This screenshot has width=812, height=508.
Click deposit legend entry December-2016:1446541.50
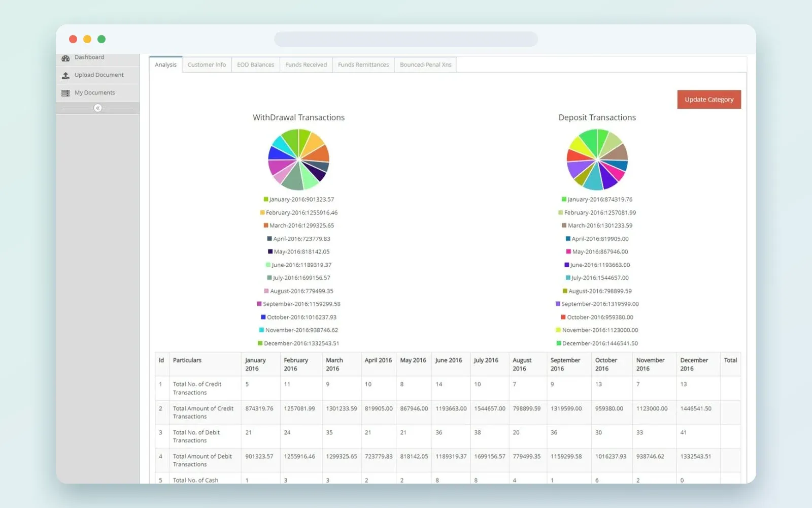click(597, 343)
